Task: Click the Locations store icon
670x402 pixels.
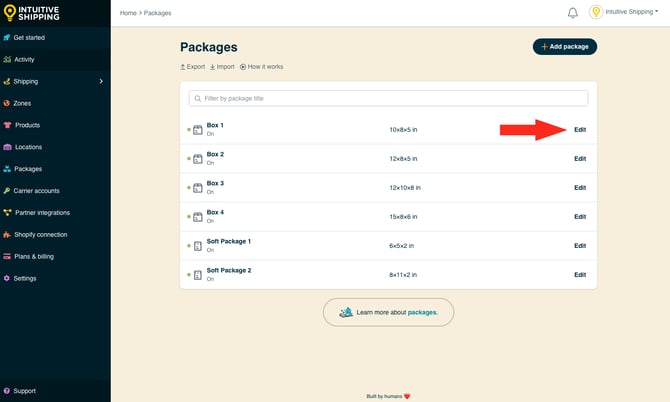Action: coord(7,147)
